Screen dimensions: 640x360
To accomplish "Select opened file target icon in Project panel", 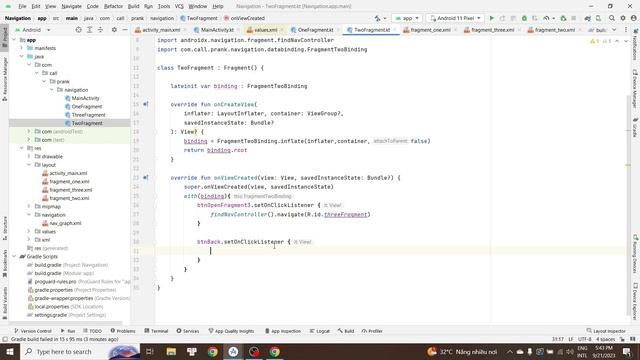I will 78,30.
